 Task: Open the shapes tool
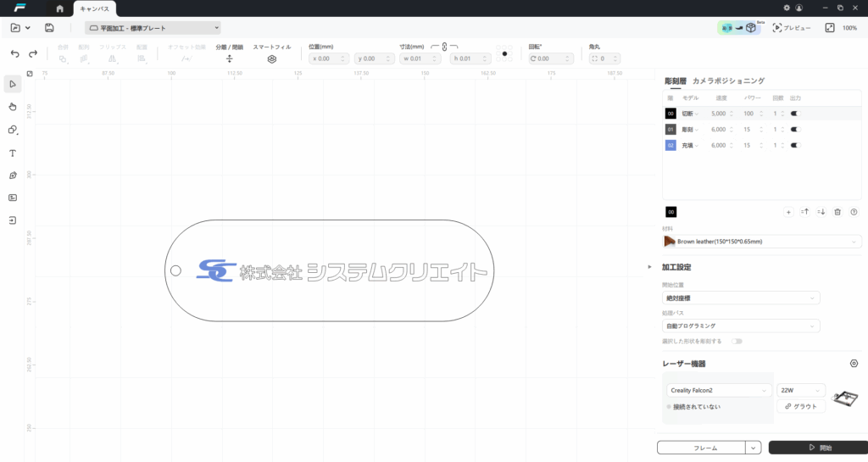[13, 130]
